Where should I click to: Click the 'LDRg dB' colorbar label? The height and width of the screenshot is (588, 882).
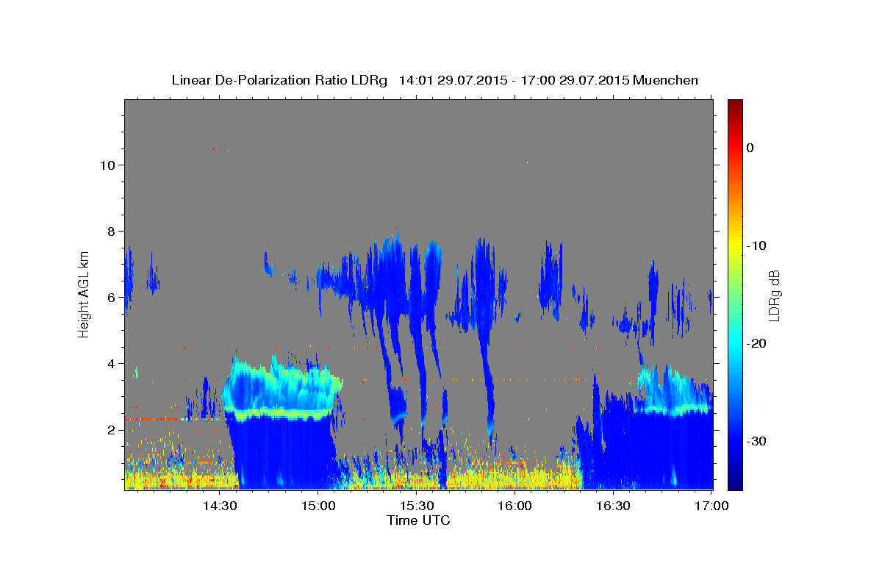pos(774,295)
